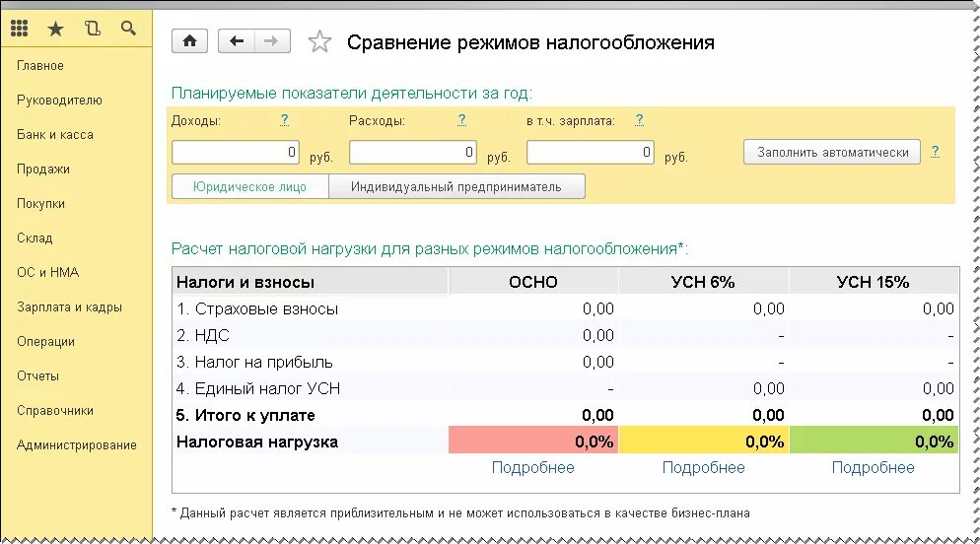Open Банк и касса section
Image resolution: width=980 pixels, height=544 pixels.
[55, 134]
